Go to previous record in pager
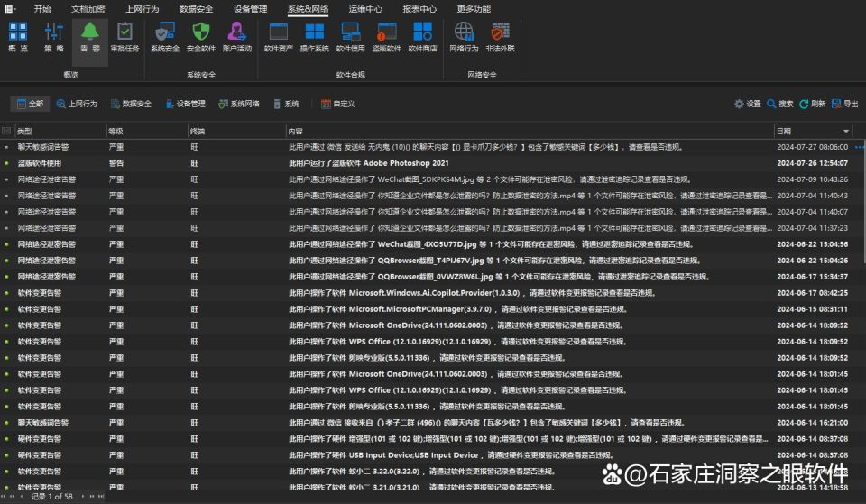This screenshot has height=504, width=866. point(22,496)
